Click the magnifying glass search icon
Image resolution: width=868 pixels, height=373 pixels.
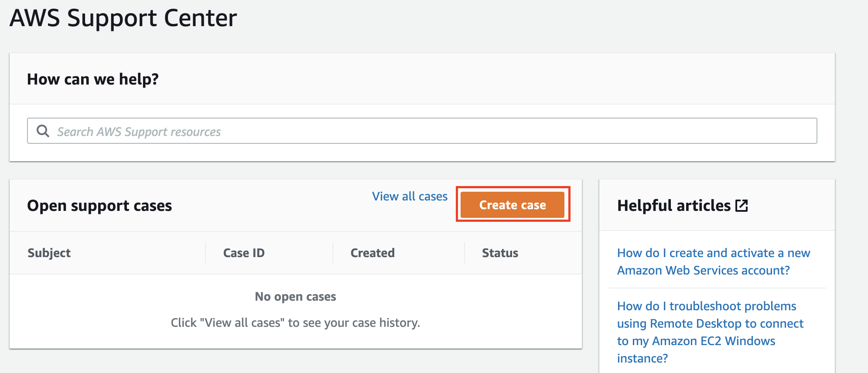click(43, 131)
